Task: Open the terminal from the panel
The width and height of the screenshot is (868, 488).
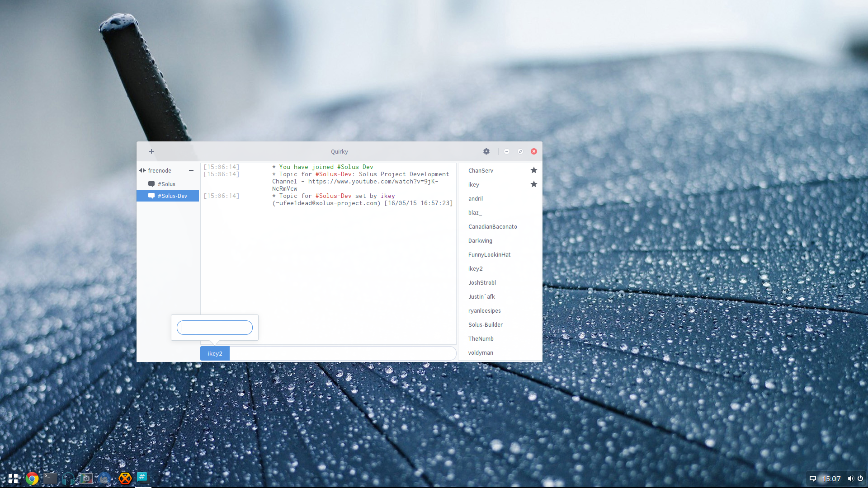Action: click(50, 478)
